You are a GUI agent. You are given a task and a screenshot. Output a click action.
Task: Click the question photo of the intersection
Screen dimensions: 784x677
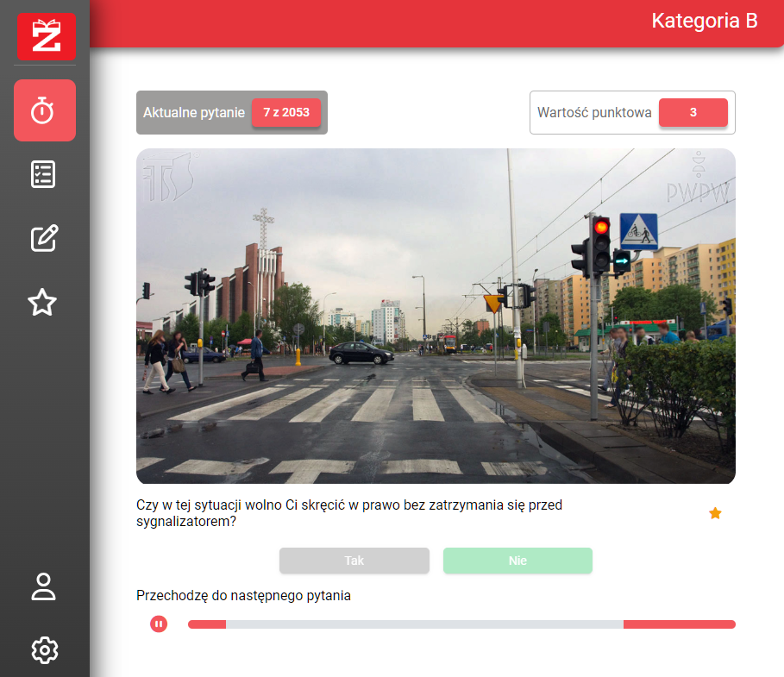pos(436,316)
